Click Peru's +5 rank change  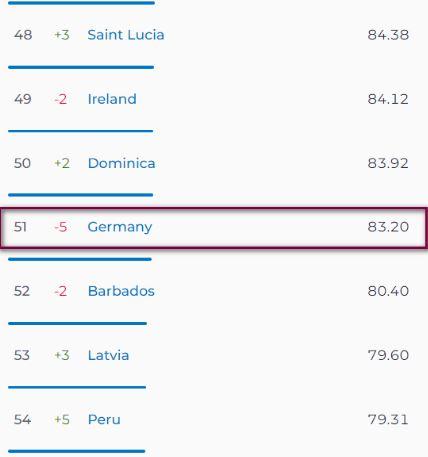pyautogui.click(x=62, y=419)
